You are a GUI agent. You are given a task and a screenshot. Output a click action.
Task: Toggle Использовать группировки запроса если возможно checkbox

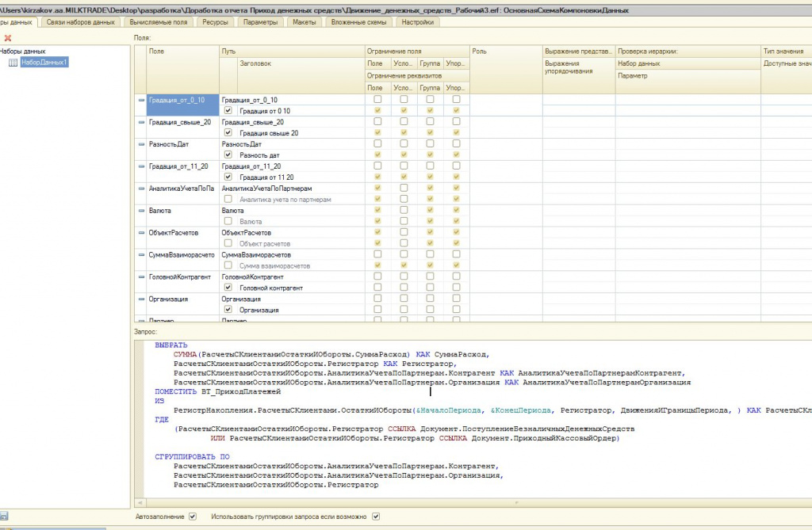click(376, 517)
